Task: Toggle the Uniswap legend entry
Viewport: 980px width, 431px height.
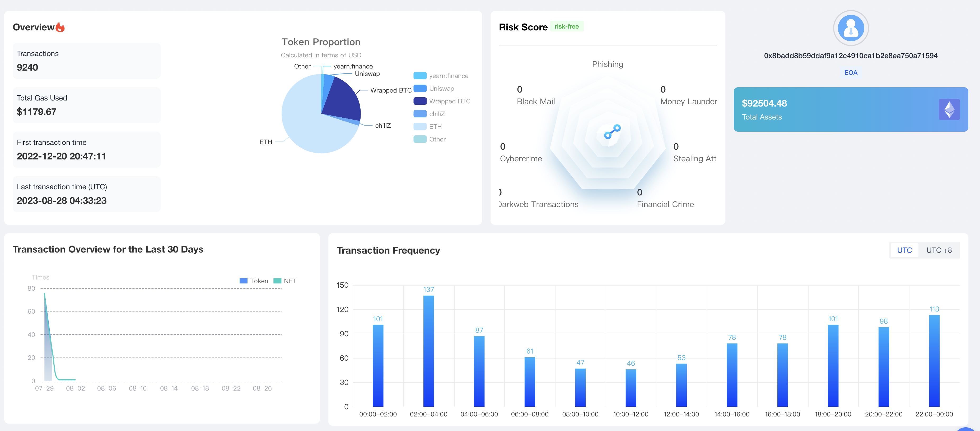Action: point(434,88)
